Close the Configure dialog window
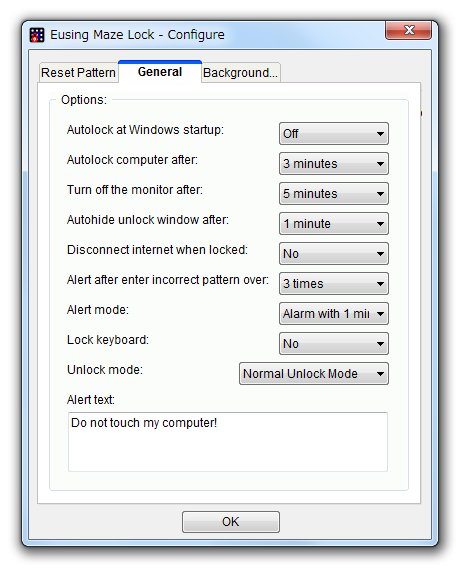This screenshot has height=571, width=464. tap(409, 30)
